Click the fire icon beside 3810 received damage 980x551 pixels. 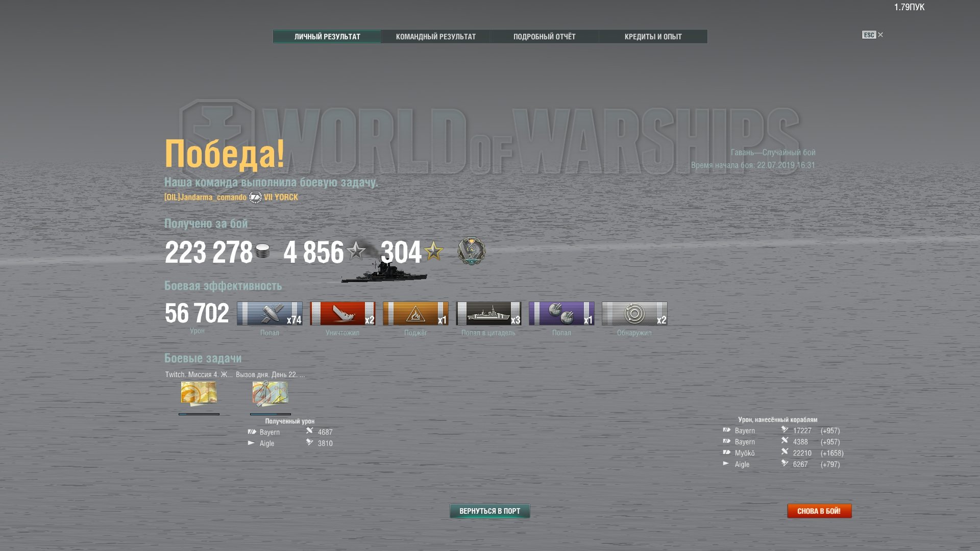(x=309, y=442)
